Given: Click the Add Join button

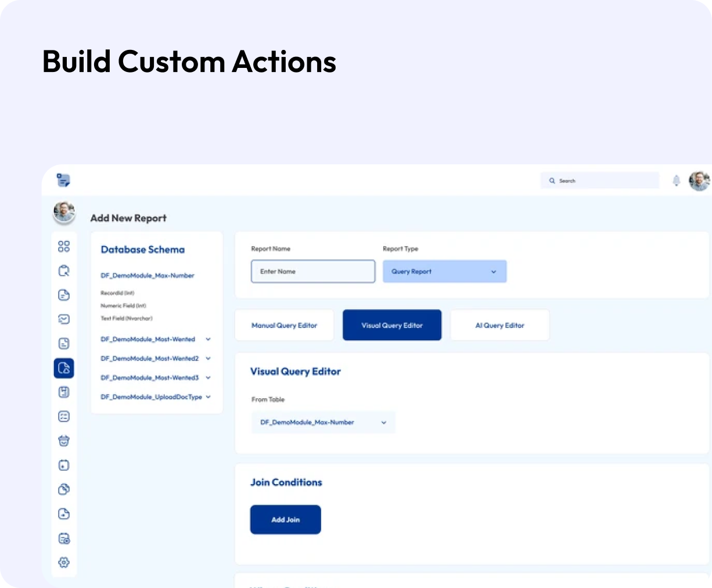Looking at the screenshot, I should tap(285, 520).
